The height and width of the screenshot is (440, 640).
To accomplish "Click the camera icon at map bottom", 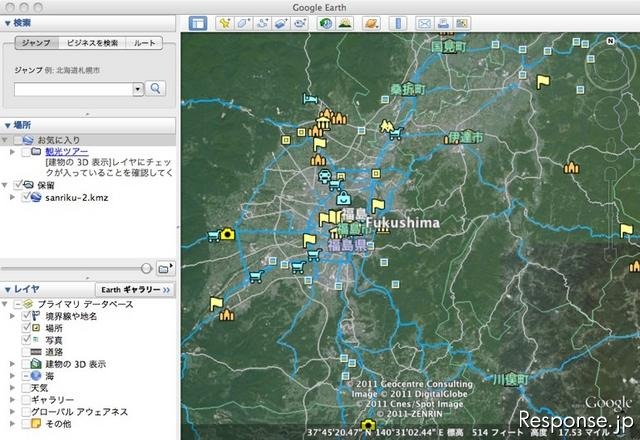I will point(368,424).
